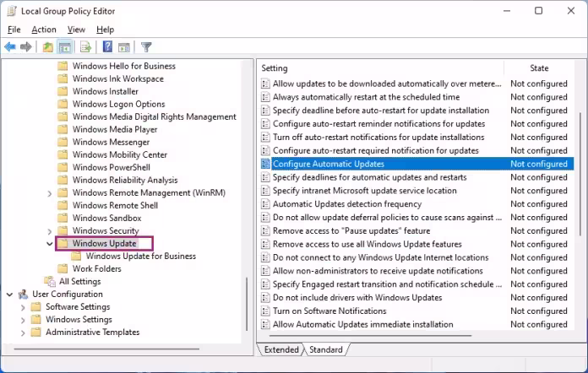The height and width of the screenshot is (373, 588).
Task: Click the tree pane horizontal scrollbar
Action: (x=107, y=349)
